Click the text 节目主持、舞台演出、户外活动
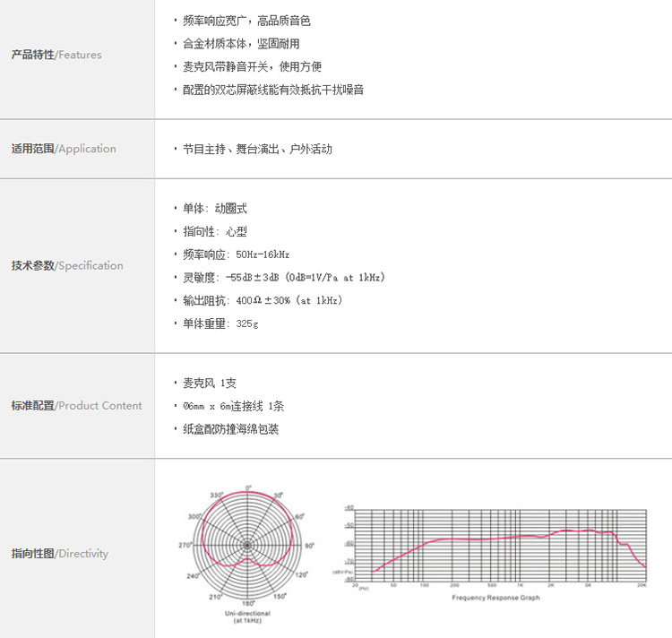Viewport: 672px width, 638px height. click(257, 149)
